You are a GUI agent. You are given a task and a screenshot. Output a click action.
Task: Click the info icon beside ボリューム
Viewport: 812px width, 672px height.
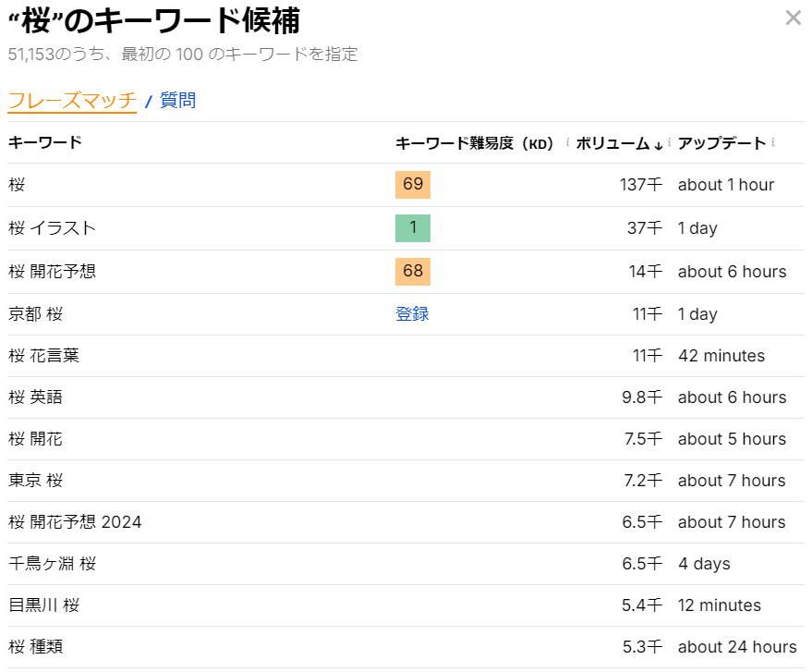tap(670, 143)
